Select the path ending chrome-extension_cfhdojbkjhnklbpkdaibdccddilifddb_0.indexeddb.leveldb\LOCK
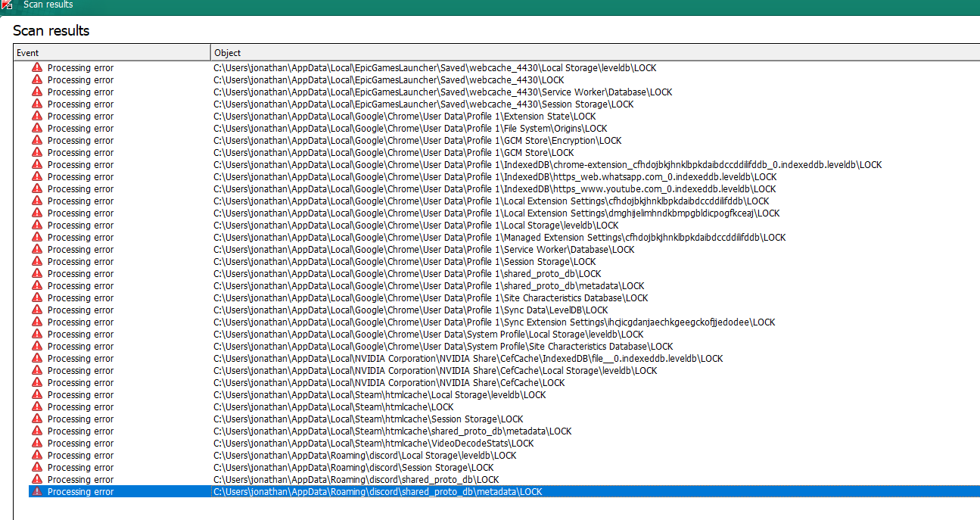This screenshot has width=980, height=520. coord(548,164)
